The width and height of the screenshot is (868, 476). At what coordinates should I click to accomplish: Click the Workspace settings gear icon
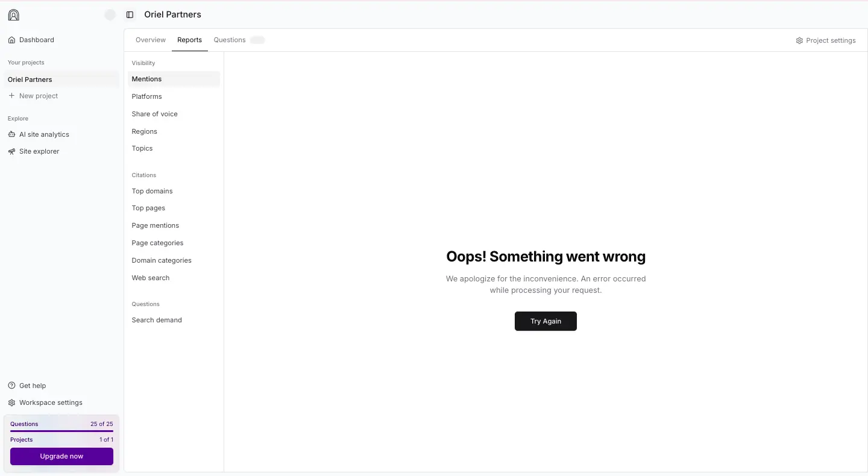tap(11, 402)
